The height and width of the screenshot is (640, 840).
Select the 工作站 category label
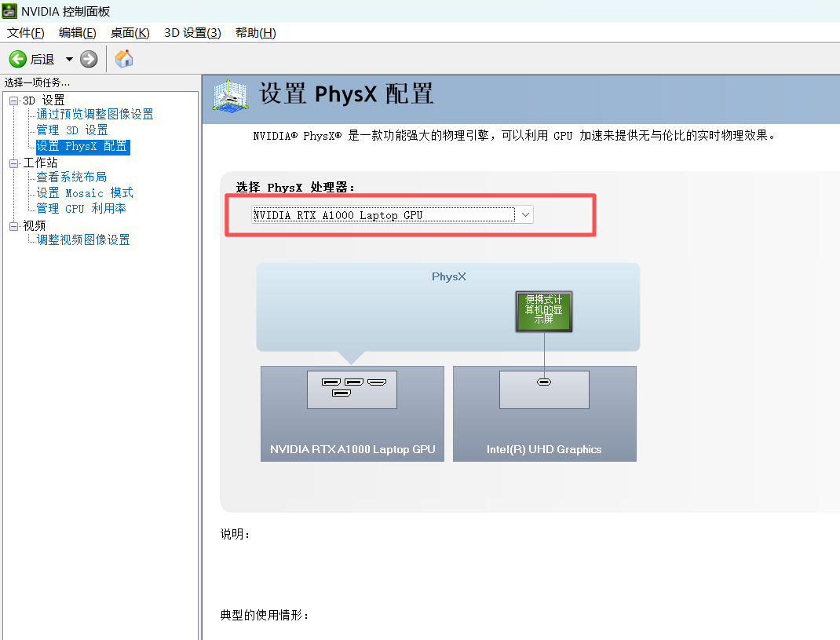click(40, 163)
